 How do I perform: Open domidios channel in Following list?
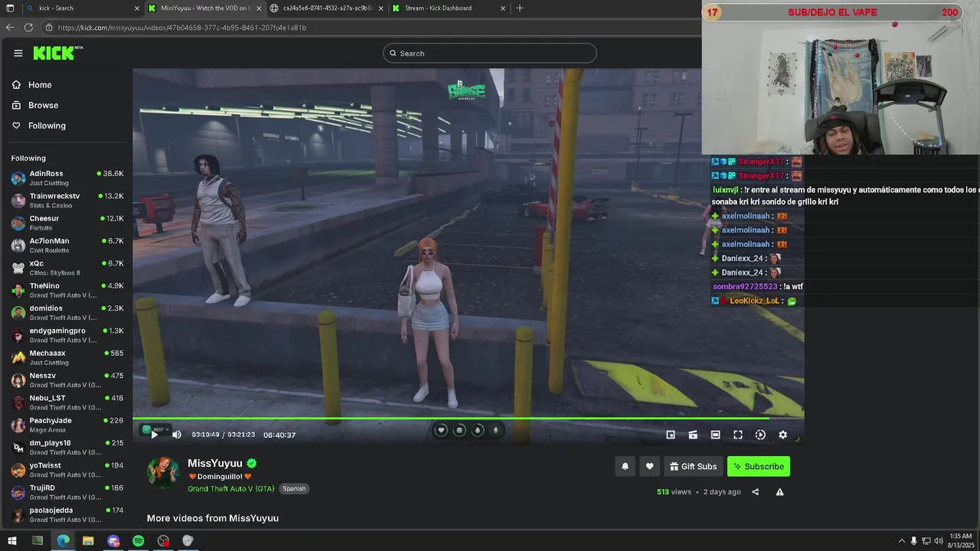(67, 313)
